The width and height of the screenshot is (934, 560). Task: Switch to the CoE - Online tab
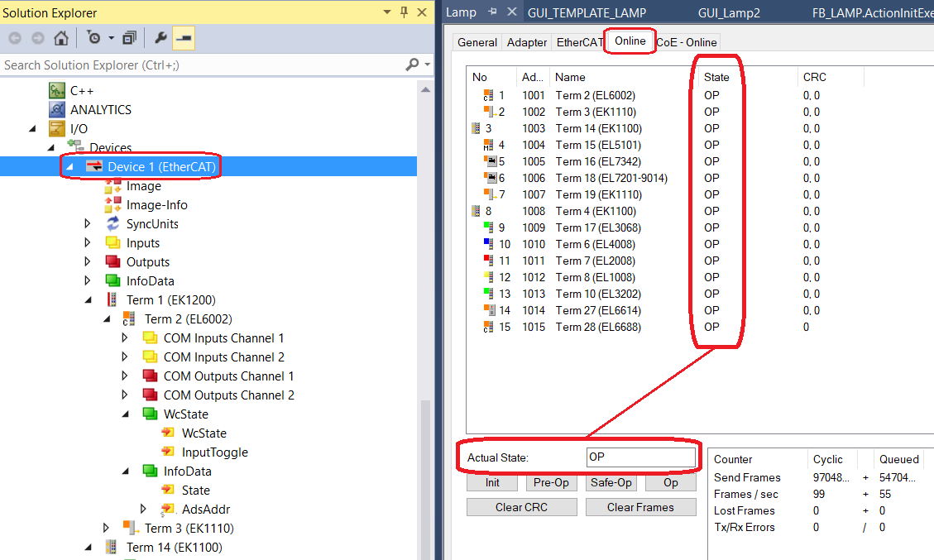coord(687,42)
